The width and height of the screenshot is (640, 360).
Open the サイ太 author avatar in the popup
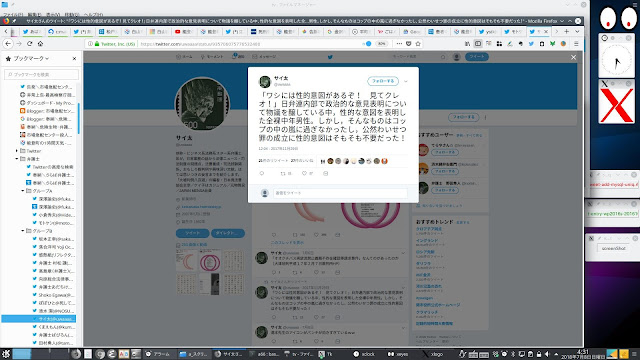click(x=265, y=82)
